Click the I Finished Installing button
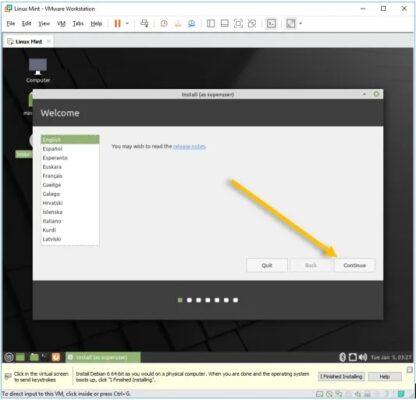The width and height of the screenshot is (416, 400). pyautogui.click(x=341, y=377)
